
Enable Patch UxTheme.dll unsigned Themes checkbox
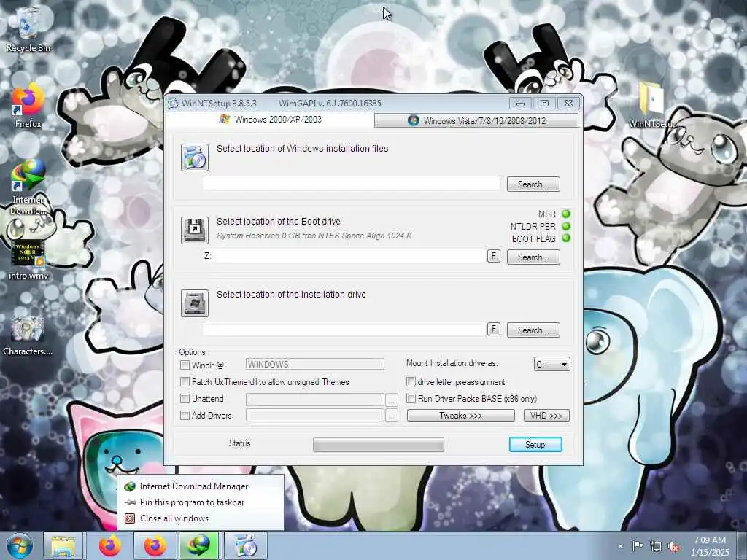(185, 382)
